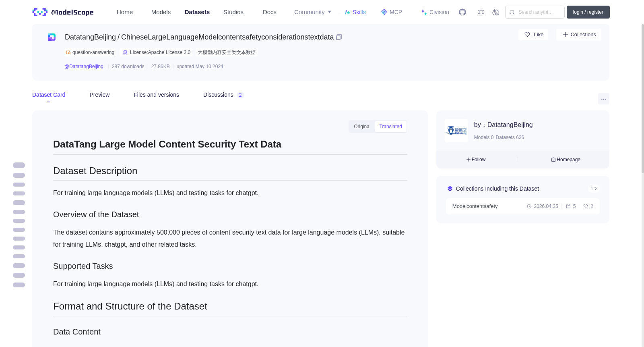Click the 'Datasets 636' count
644x347 pixels.
point(510,137)
